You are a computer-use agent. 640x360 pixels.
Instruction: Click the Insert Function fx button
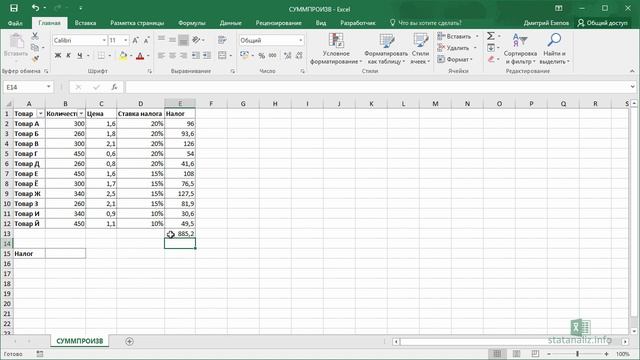tap(114, 87)
